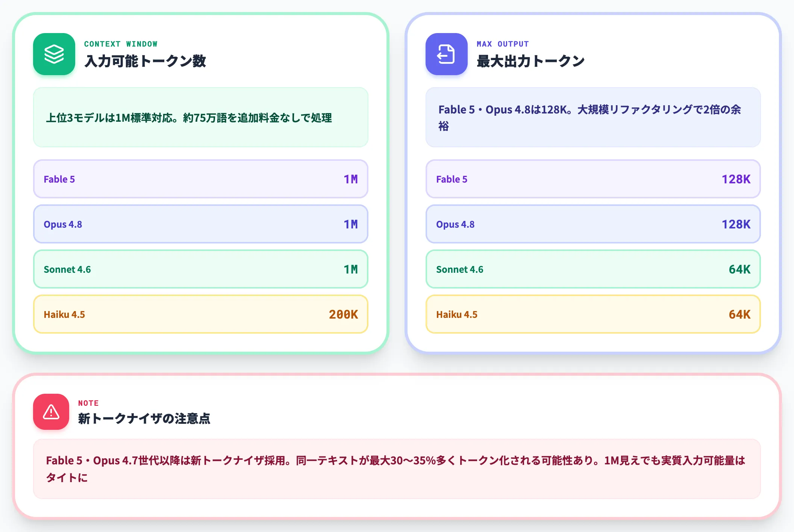Click the summary about 128K refactoring headroom
The image size is (794, 532).
(x=593, y=118)
